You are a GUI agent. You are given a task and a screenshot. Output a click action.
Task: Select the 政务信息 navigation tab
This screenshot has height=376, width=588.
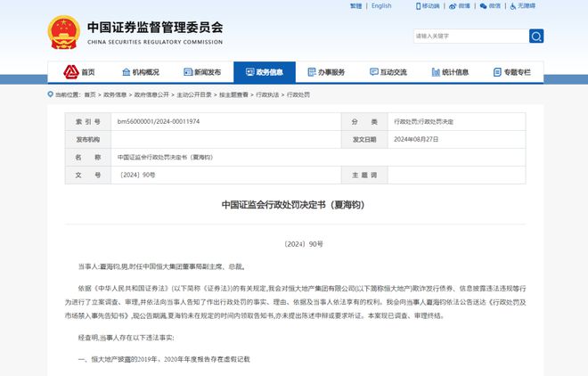tap(265, 72)
